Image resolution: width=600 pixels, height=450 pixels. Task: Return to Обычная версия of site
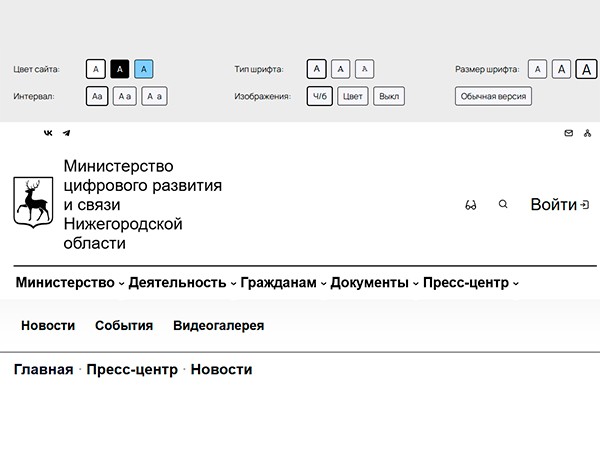(x=493, y=97)
